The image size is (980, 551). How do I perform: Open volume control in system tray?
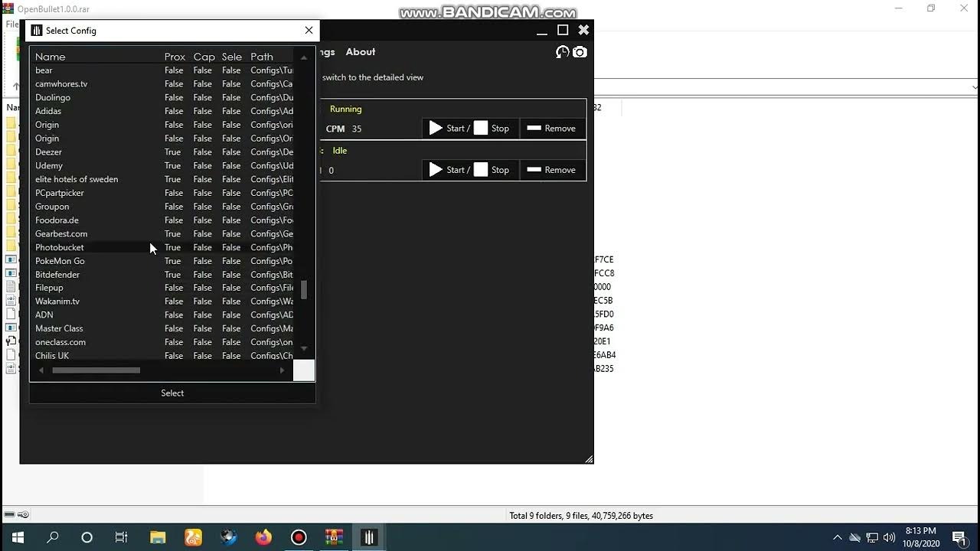click(889, 537)
